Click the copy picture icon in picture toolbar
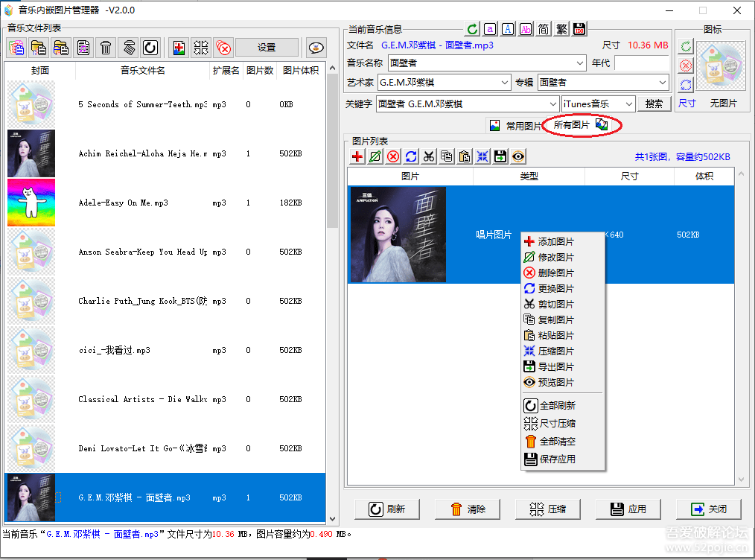Screen dimensions: 755x560 click(446, 156)
